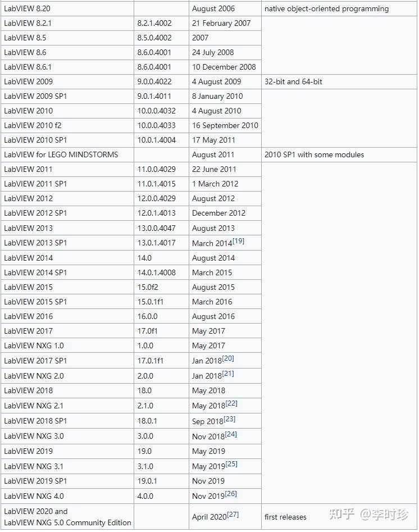The width and height of the screenshot is (419, 532).
Task: Select the '32-bit and 64-bit' note
Action: coord(293,81)
